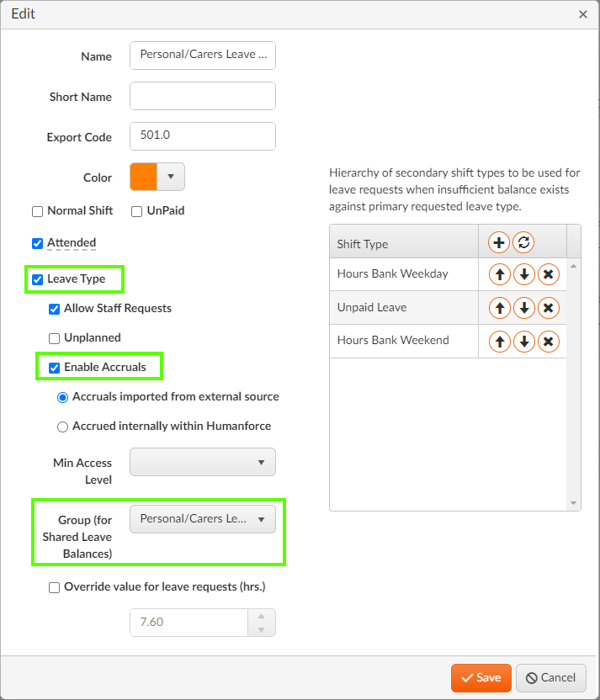
Task: Cancel the edit dialog
Action: pyautogui.click(x=551, y=677)
